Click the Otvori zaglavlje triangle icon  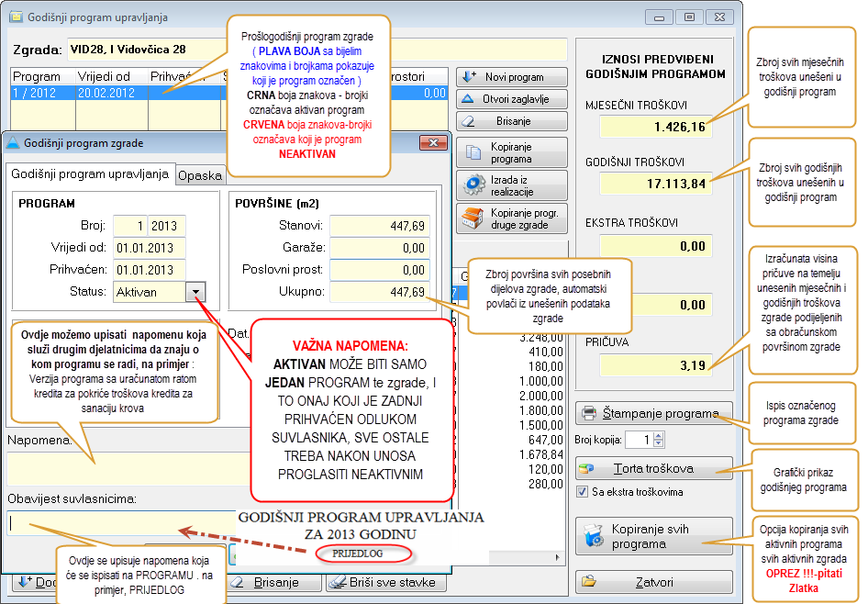click(468, 98)
